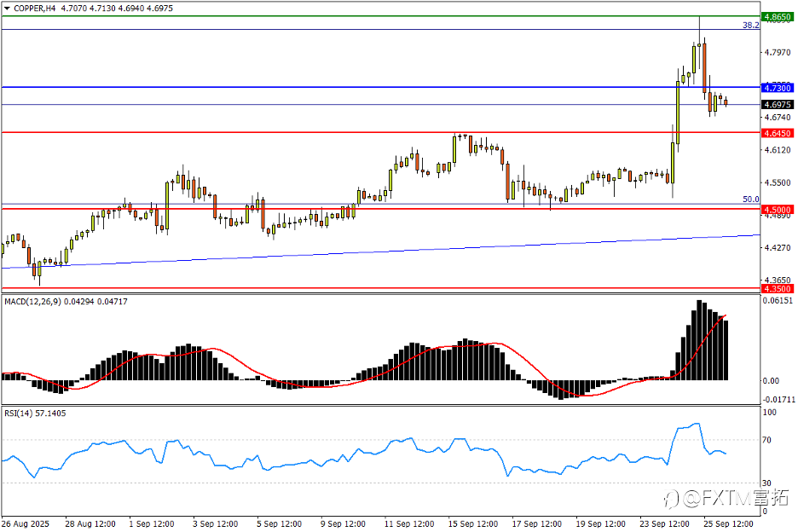Click the 25 Sep 12:00 time label
Image resolution: width=798 pixels, height=532 pixels.
728,523
